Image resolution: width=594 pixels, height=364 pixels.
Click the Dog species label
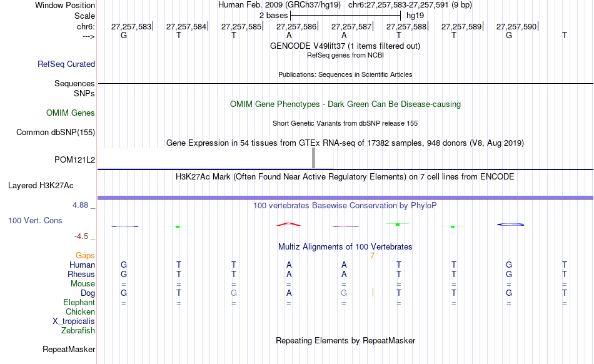(88, 293)
